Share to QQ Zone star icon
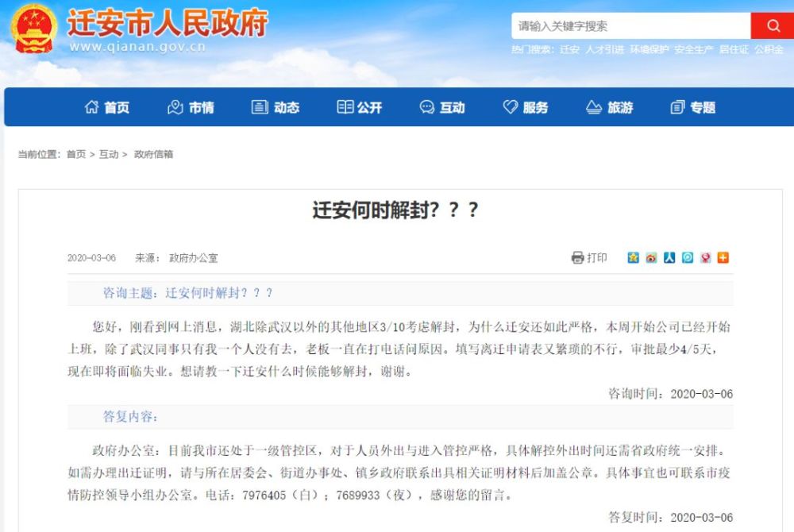794x532 pixels. 633,257
